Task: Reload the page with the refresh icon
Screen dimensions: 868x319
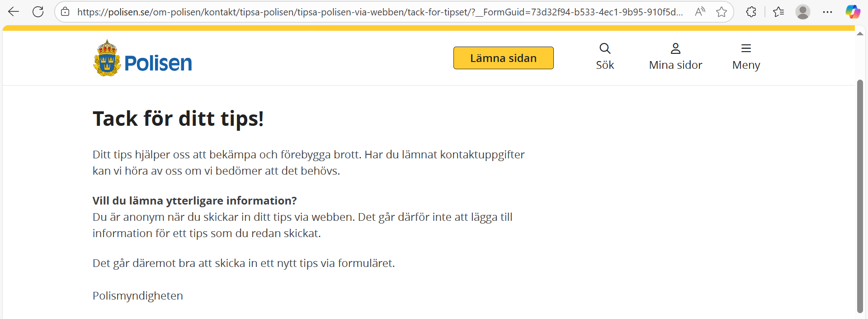Action: (38, 12)
